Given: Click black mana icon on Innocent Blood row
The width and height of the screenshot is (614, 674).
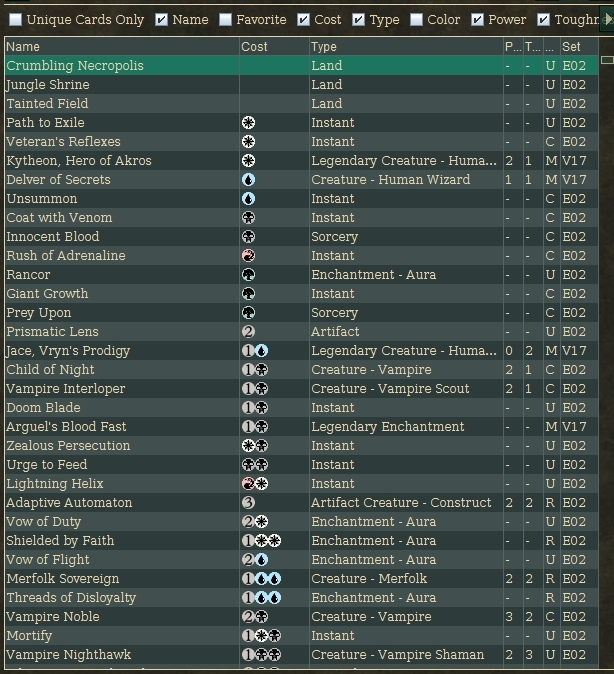Looking at the screenshot, I should (x=248, y=237).
